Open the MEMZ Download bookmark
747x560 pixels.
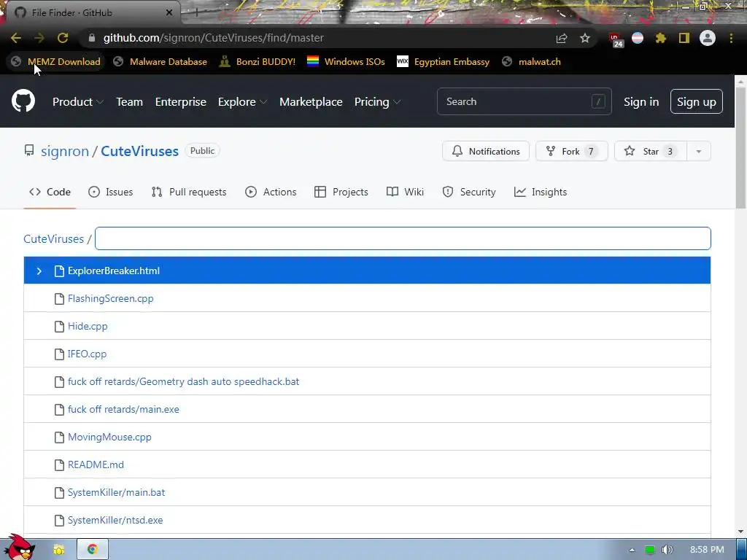55,62
